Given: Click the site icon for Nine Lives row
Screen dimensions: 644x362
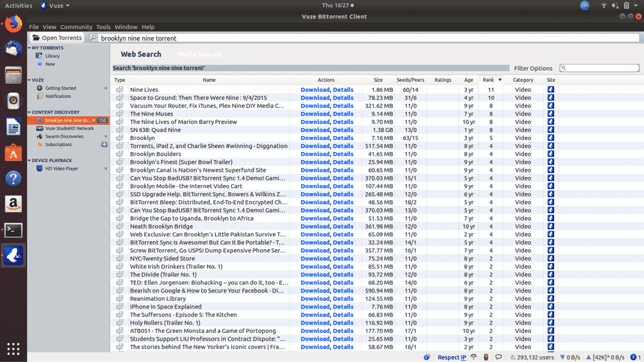Looking at the screenshot, I should coord(551,90).
